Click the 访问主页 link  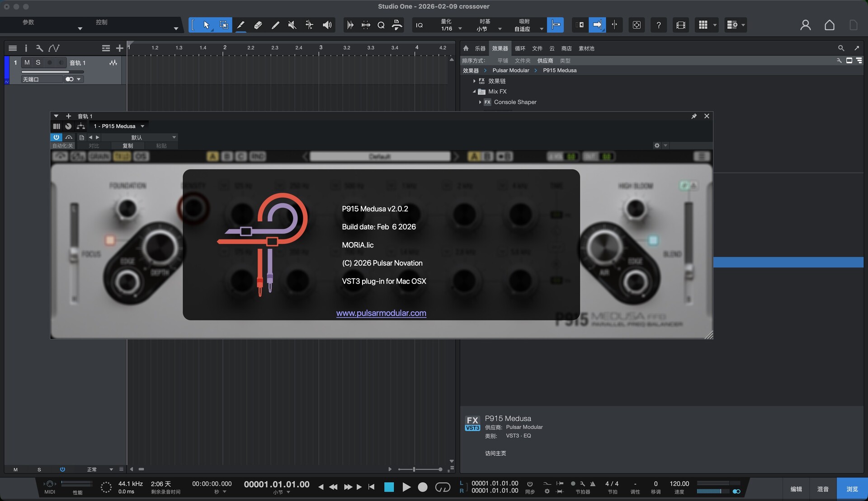pos(495,453)
